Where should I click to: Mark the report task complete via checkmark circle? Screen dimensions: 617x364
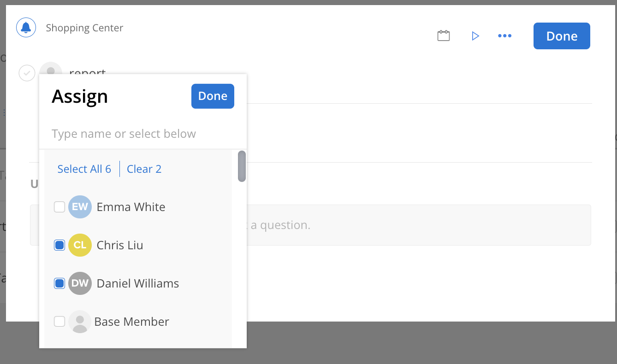[x=27, y=73]
